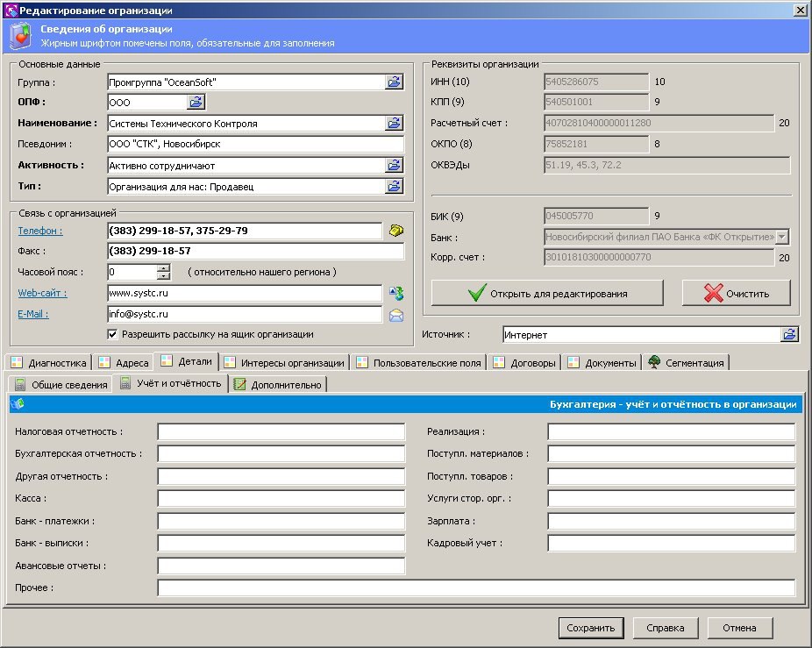Click the envelope icon next to E-Mail
Image resolution: width=812 pixels, height=648 pixels.
point(395,314)
